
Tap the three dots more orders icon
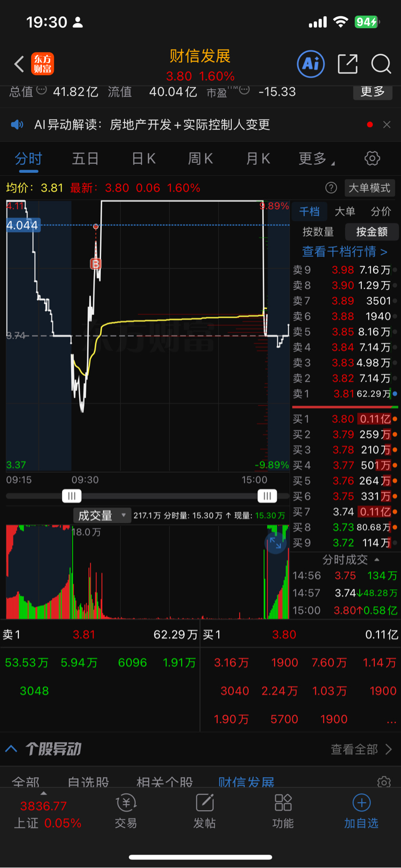pyautogui.click(x=391, y=721)
